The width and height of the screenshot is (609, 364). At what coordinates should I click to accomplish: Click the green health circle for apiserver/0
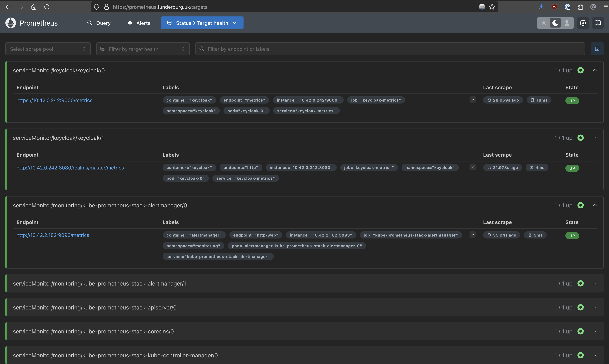tap(580, 307)
